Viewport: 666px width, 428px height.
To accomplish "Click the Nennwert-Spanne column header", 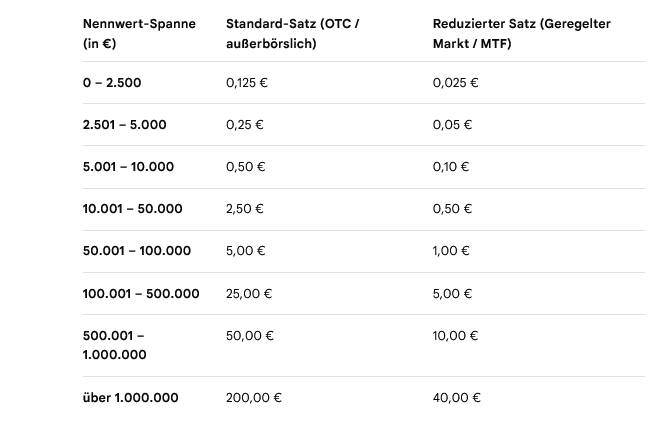I will pyautogui.click(x=139, y=34).
